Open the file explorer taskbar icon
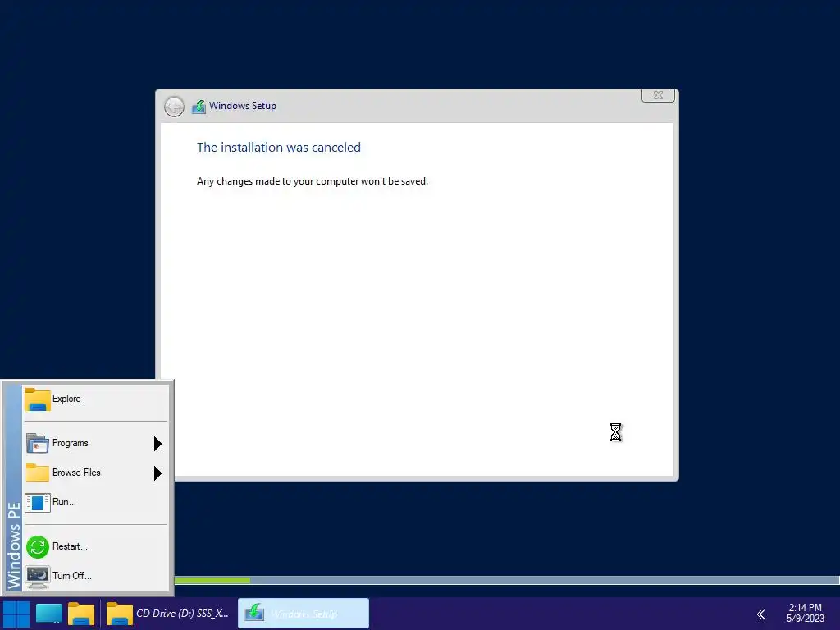840x630 pixels. coord(81,614)
